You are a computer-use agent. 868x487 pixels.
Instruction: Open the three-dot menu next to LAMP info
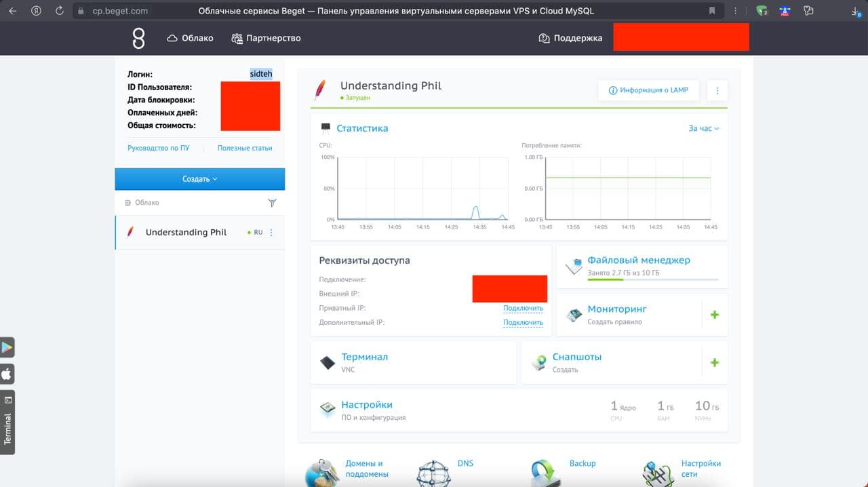(x=717, y=90)
